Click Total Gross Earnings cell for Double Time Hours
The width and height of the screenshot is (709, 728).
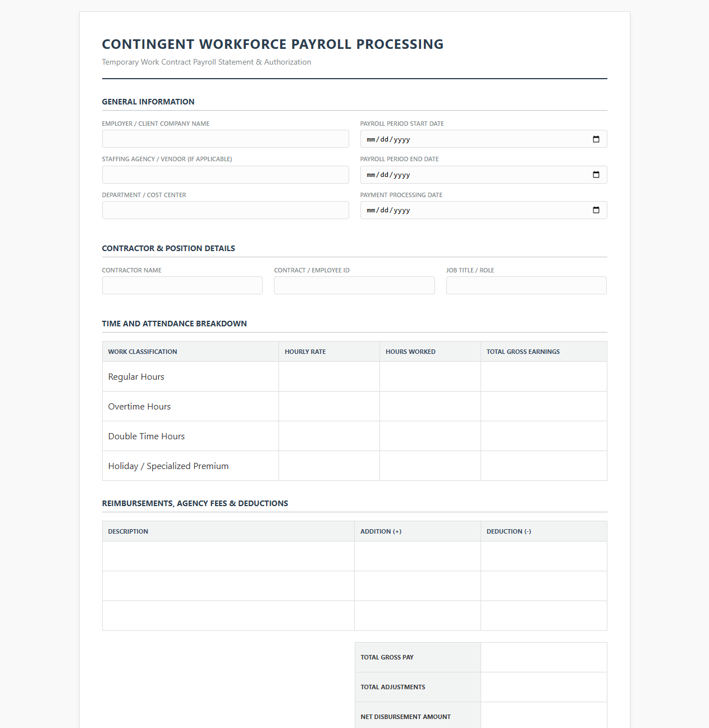(544, 436)
